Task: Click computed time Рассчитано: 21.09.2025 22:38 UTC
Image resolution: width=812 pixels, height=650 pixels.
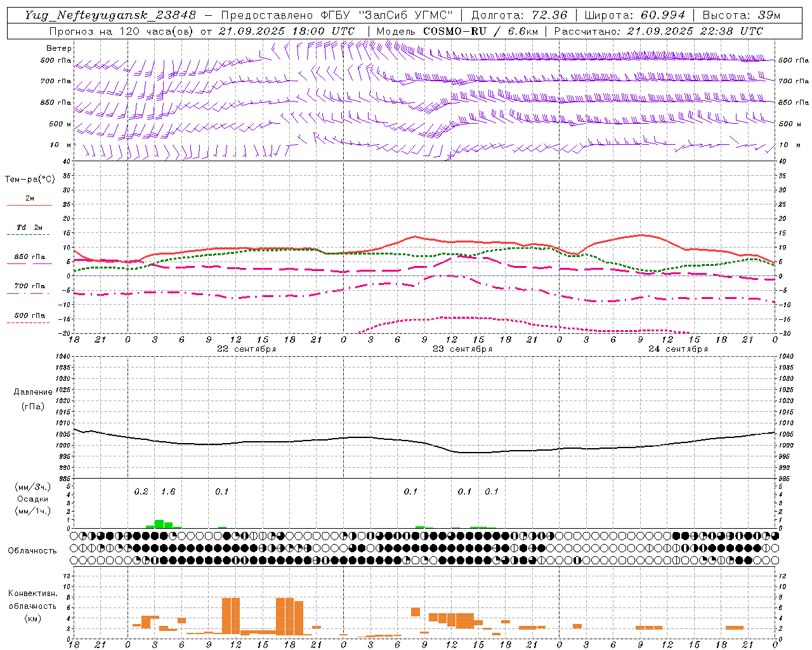Action: [658, 31]
